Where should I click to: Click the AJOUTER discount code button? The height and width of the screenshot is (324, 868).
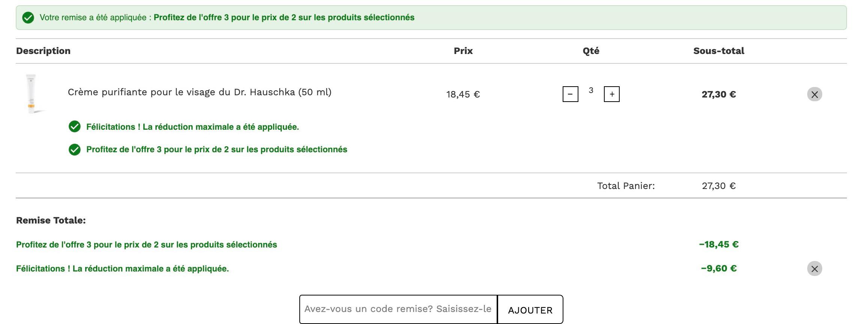click(530, 310)
